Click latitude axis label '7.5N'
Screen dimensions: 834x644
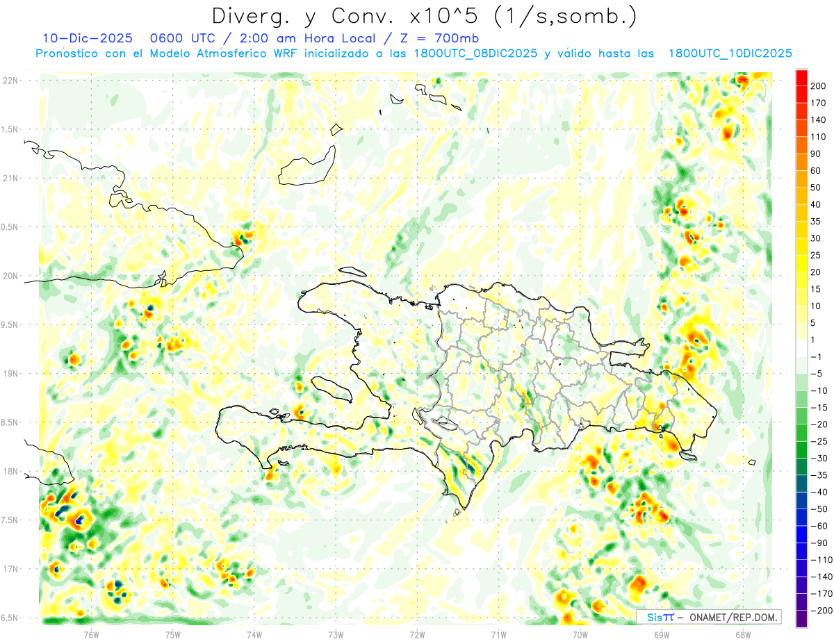click(10, 520)
